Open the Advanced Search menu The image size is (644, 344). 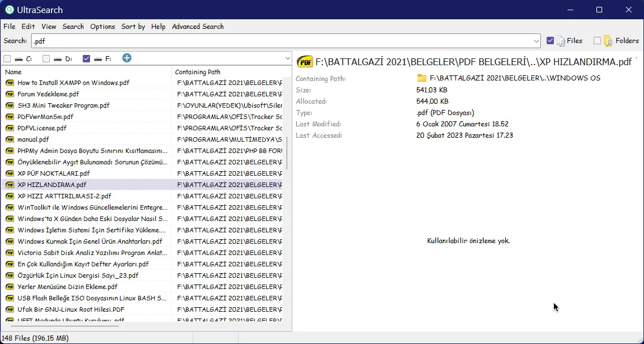[198, 26]
